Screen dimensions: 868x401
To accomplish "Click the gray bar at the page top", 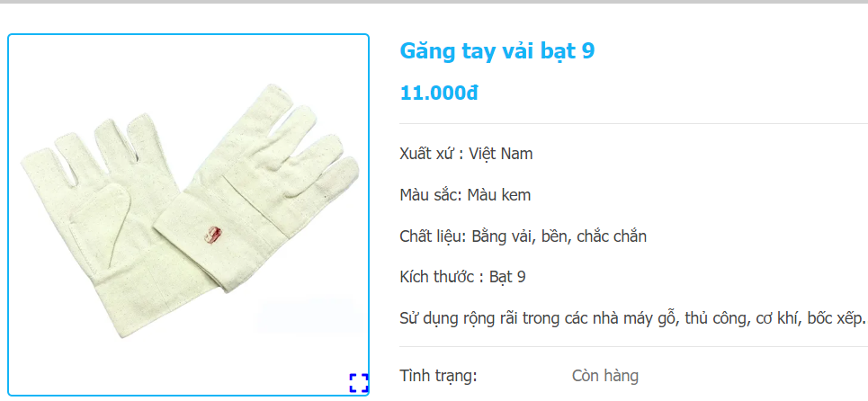I will [x=434, y=2].
